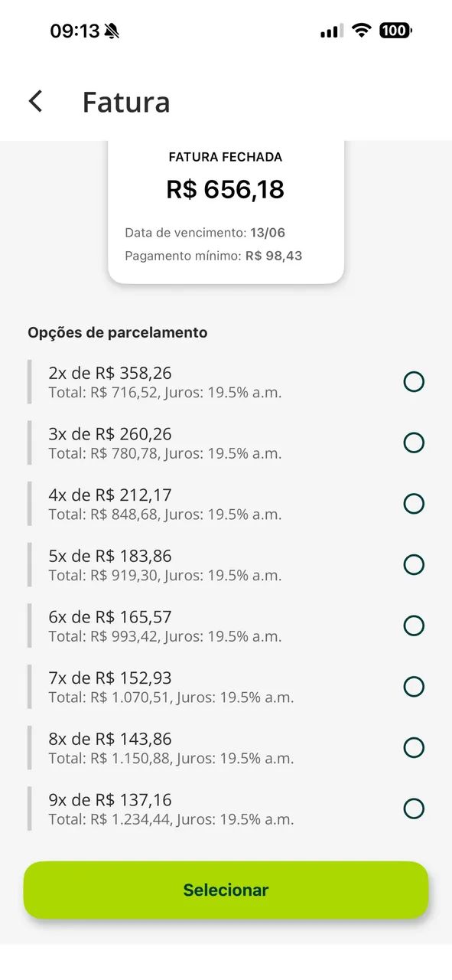The image size is (452, 980).
Task: Tap the Fatura page title
Action: tap(126, 102)
